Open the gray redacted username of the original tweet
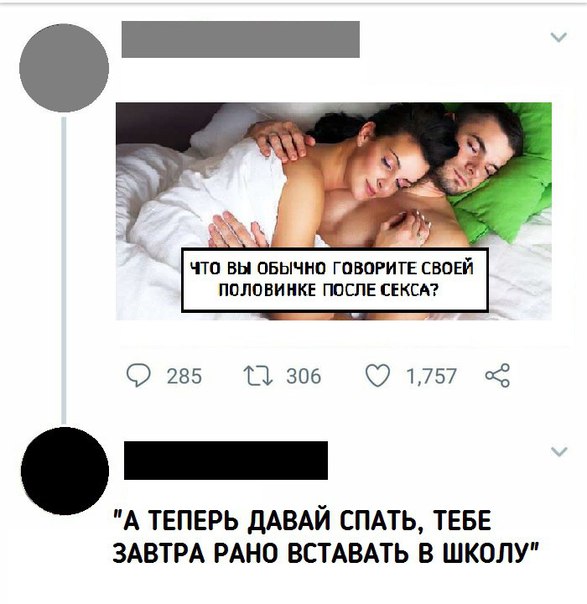 click(241, 40)
